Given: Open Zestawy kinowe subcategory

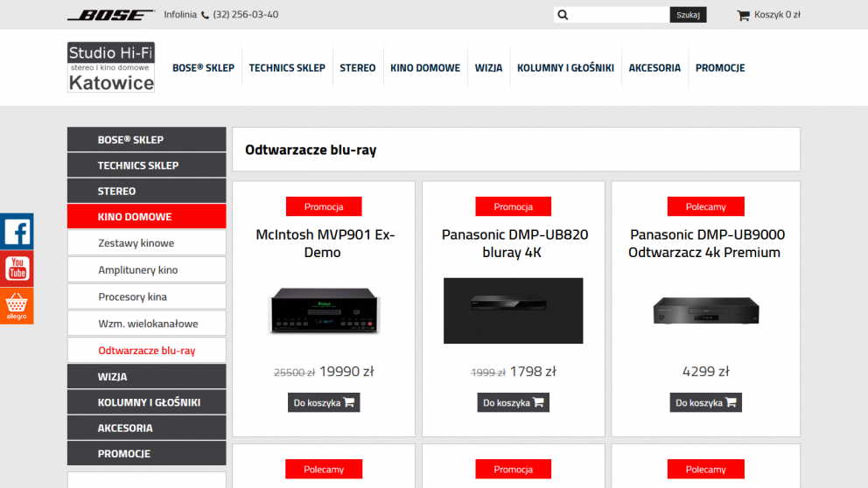Looking at the screenshot, I should (x=147, y=243).
